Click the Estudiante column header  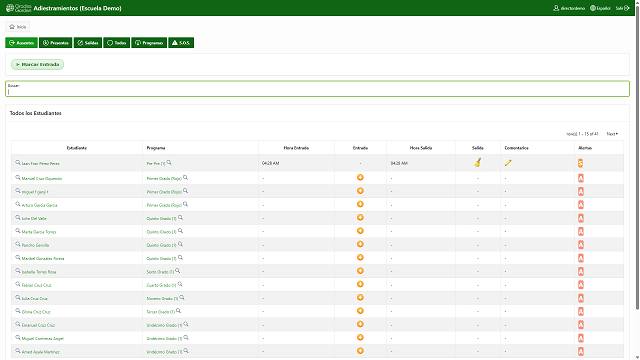77,148
